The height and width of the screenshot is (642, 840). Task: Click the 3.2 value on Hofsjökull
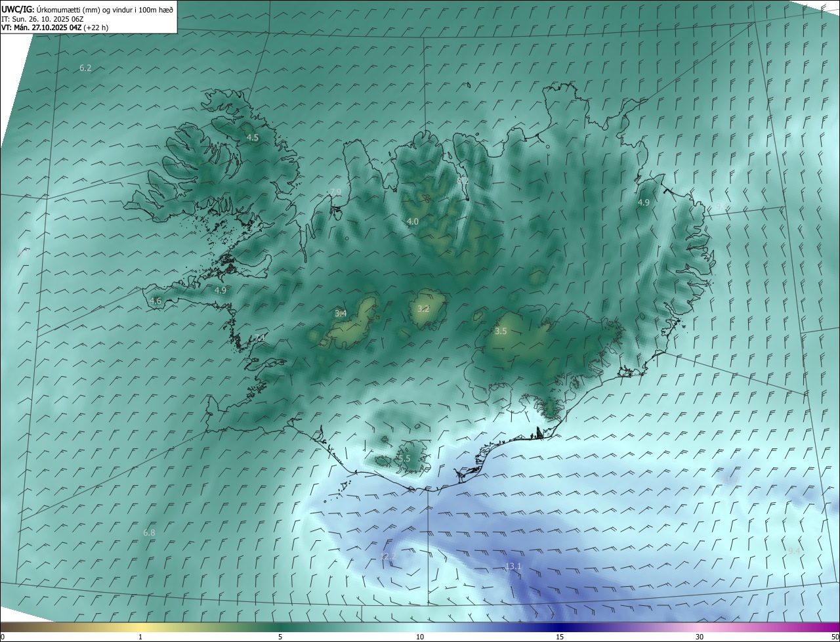pos(423,309)
